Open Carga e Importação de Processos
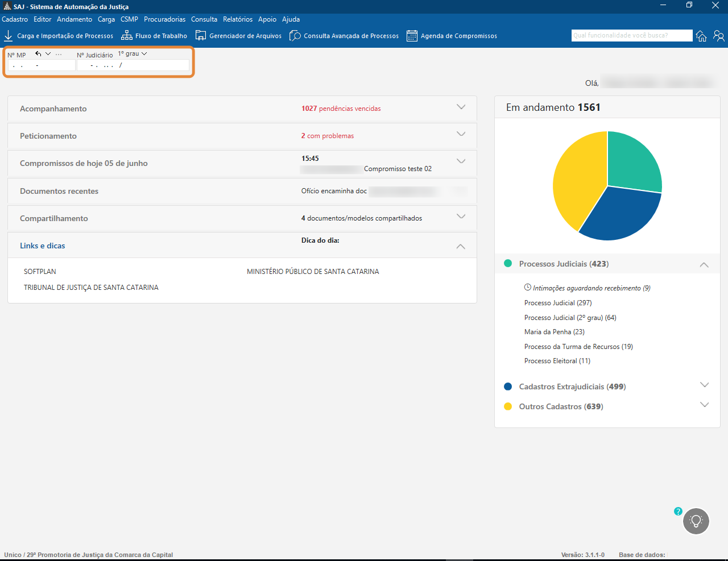Viewport: 728px width, 561px height. 59,36
